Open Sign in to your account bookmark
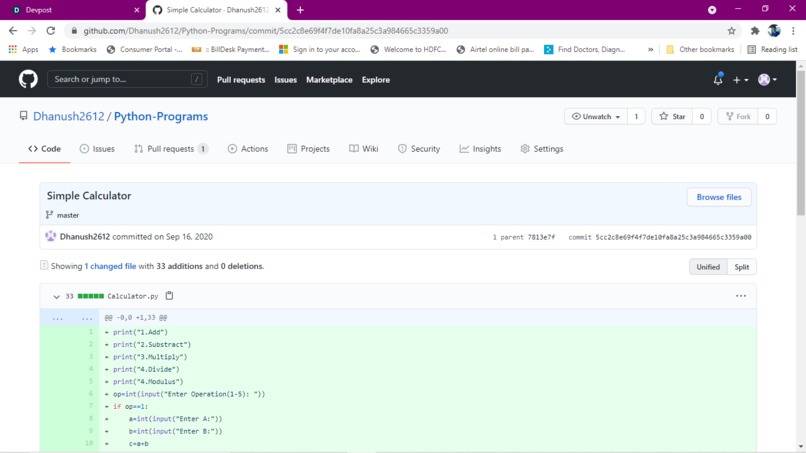The height and width of the screenshot is (453, 806). [x=319, y=49]
